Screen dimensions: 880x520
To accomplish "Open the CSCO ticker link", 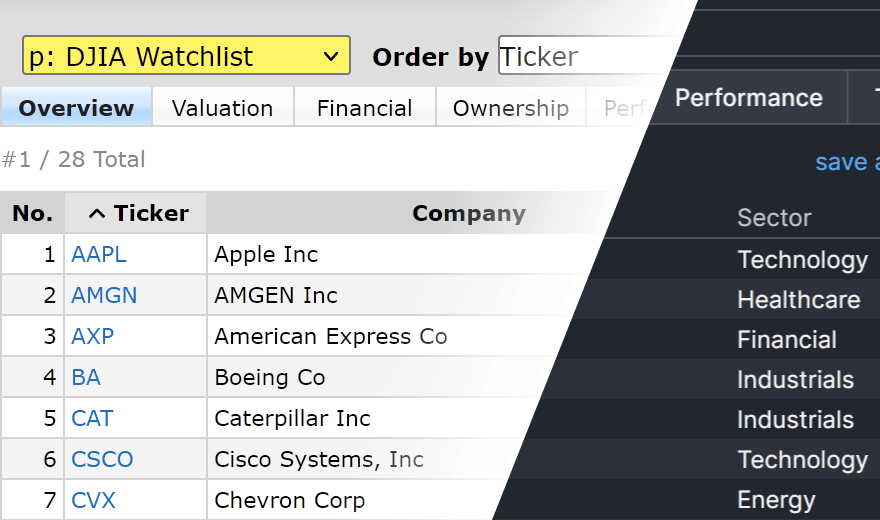I will [x=102, y=460].
